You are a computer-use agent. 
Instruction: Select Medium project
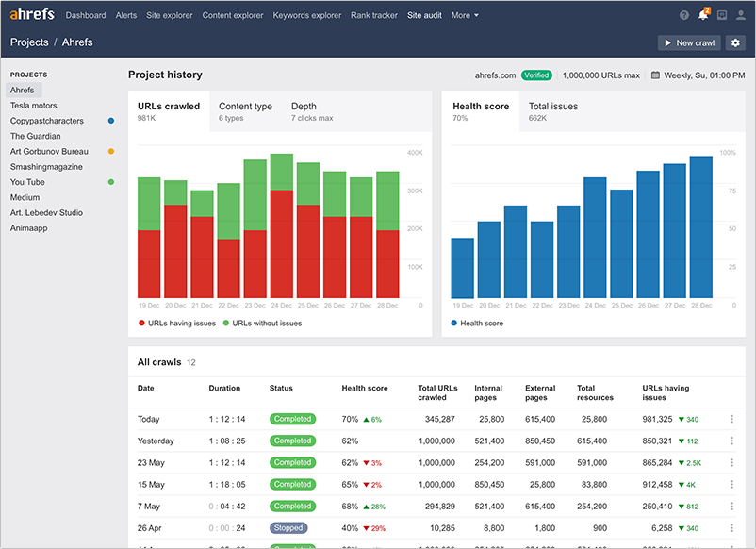25,197
